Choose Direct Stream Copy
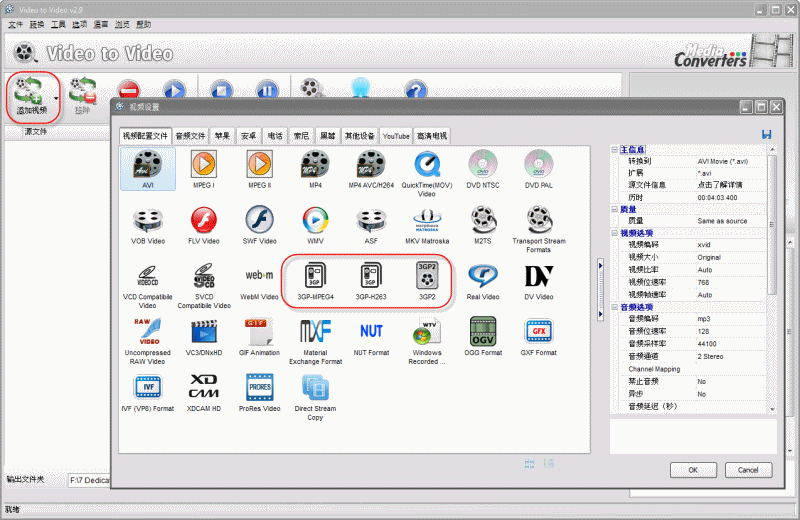 point(315,397)
